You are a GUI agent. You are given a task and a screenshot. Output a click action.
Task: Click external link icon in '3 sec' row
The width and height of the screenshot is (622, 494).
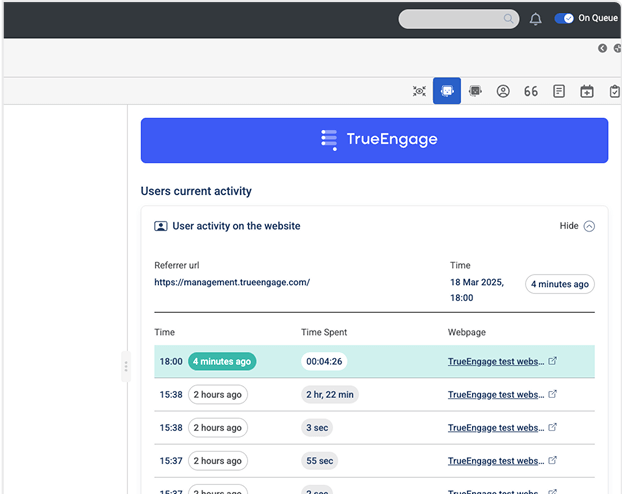pyautogui.click(x=552, y=427)
